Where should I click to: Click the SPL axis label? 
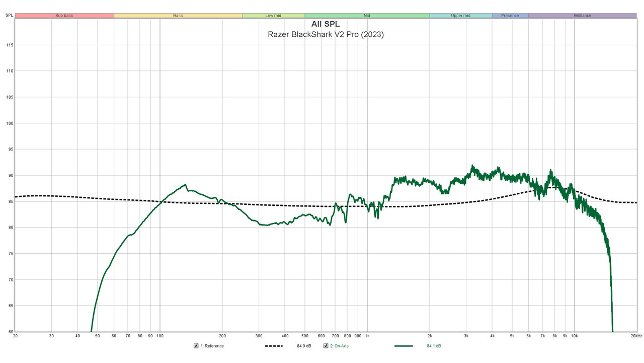[9, 16]
